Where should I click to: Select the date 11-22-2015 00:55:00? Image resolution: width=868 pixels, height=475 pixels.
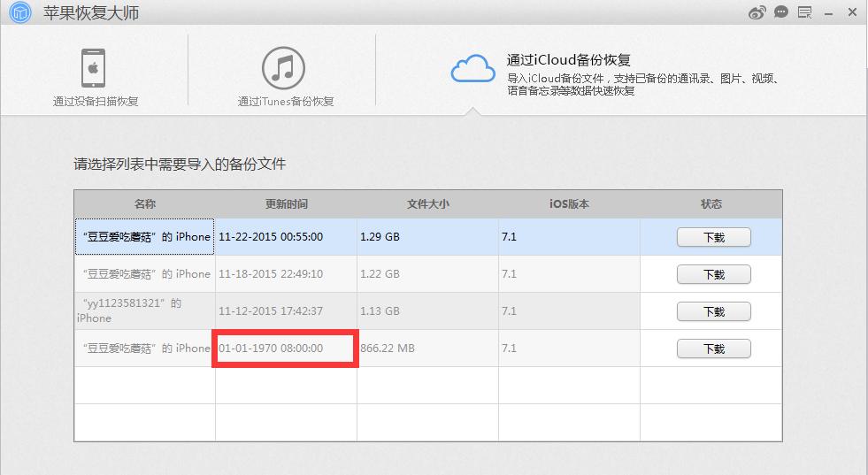pos(271,237)
